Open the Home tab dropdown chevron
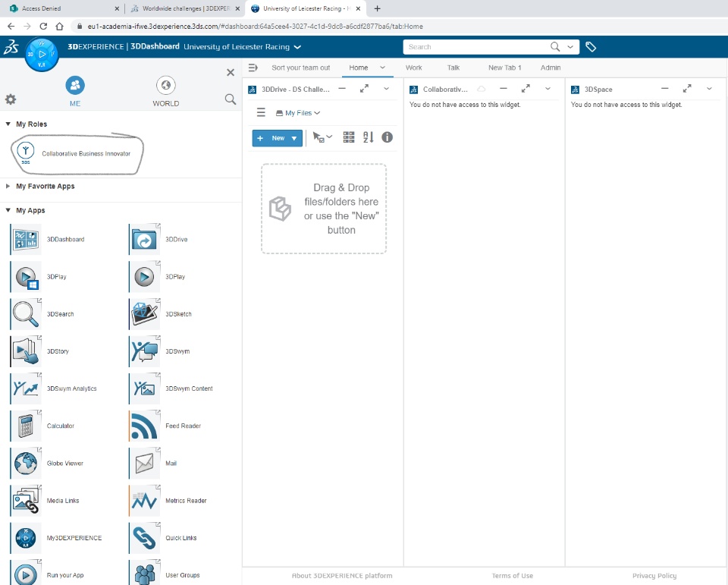This screenshot has height=585, width=728. click(x=382, y=68)
